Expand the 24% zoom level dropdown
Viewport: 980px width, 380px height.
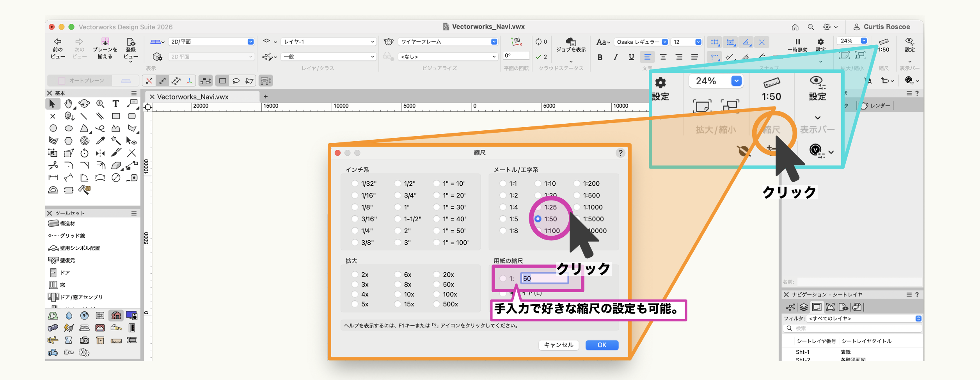[864, 41]
